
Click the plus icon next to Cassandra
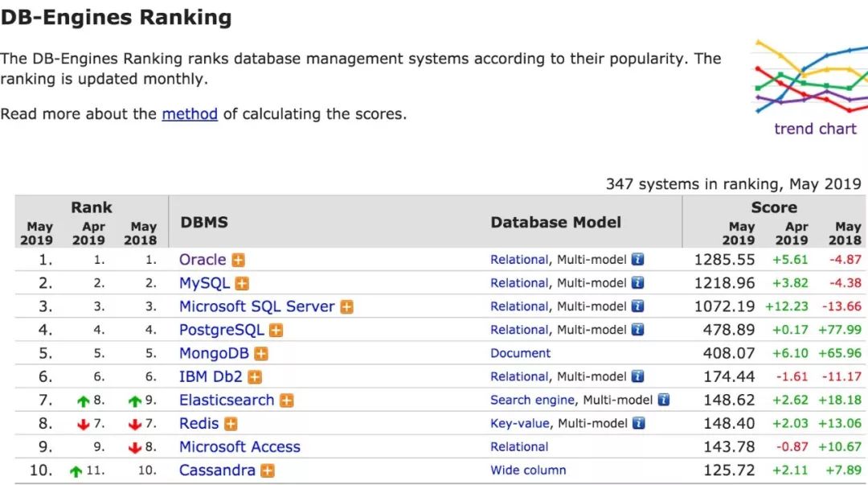[x=268, y=471]
